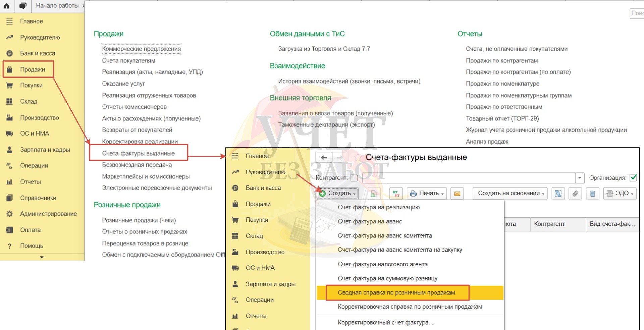Click inside the Контрагент input field
This screenshot has height=330, width=644.
click(468, 178)
